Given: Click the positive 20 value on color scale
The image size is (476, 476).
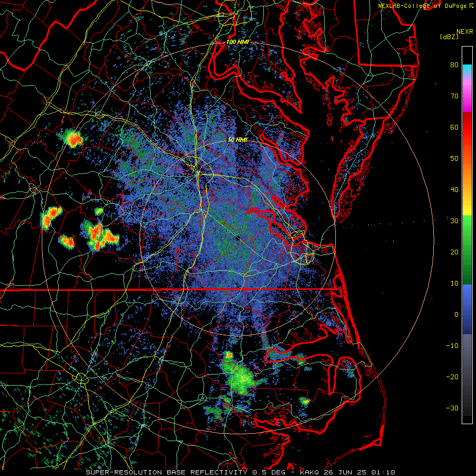Looking at the screenshot, I should coord(454,252).
